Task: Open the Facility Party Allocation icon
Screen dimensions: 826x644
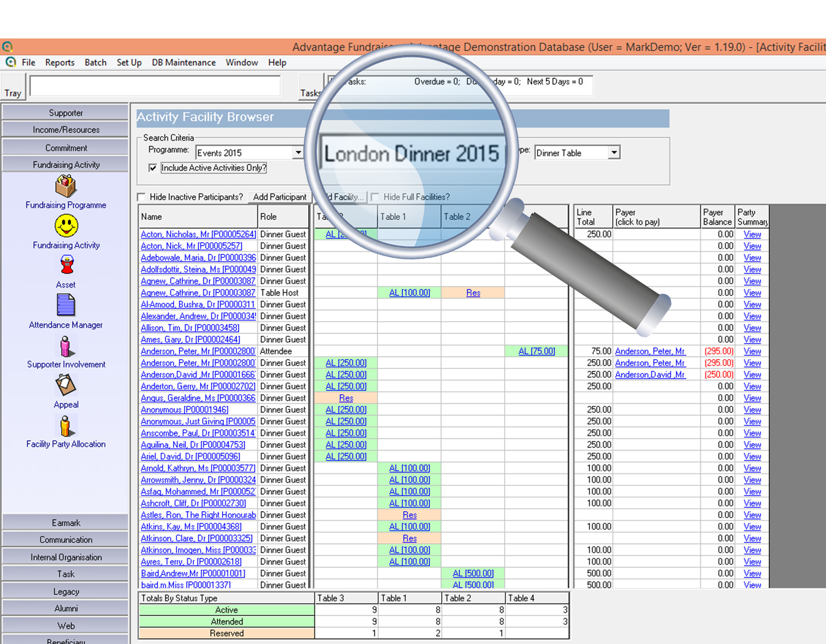Action: point(65,425)
